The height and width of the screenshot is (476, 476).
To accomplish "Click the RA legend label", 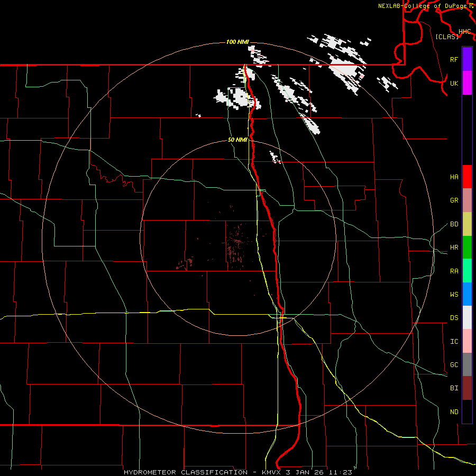I will (x=454, y=271).
